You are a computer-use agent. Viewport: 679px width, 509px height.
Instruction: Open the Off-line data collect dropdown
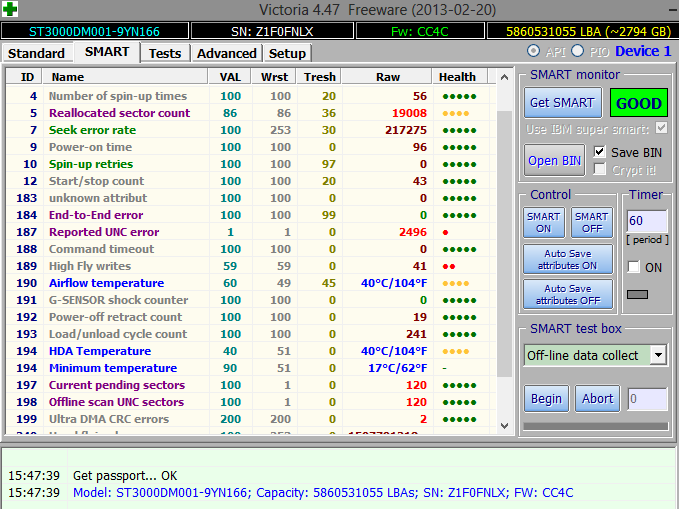[659, 355]
